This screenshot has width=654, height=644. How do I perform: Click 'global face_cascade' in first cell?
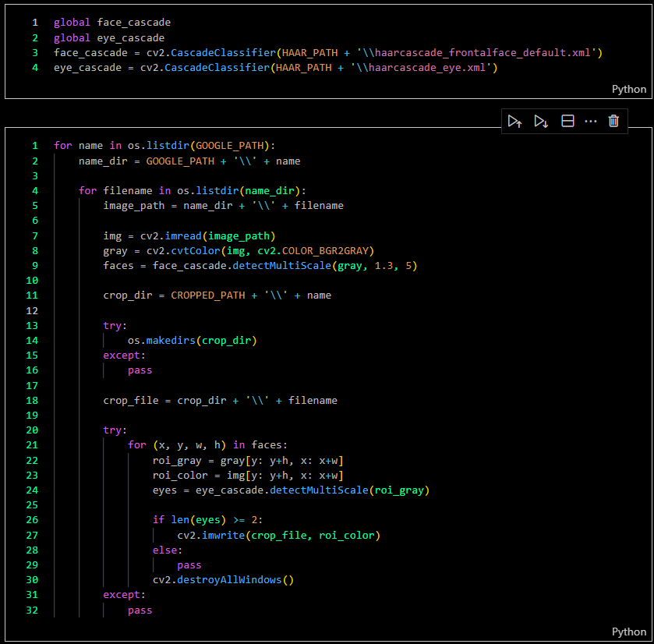tap(112, 23)
